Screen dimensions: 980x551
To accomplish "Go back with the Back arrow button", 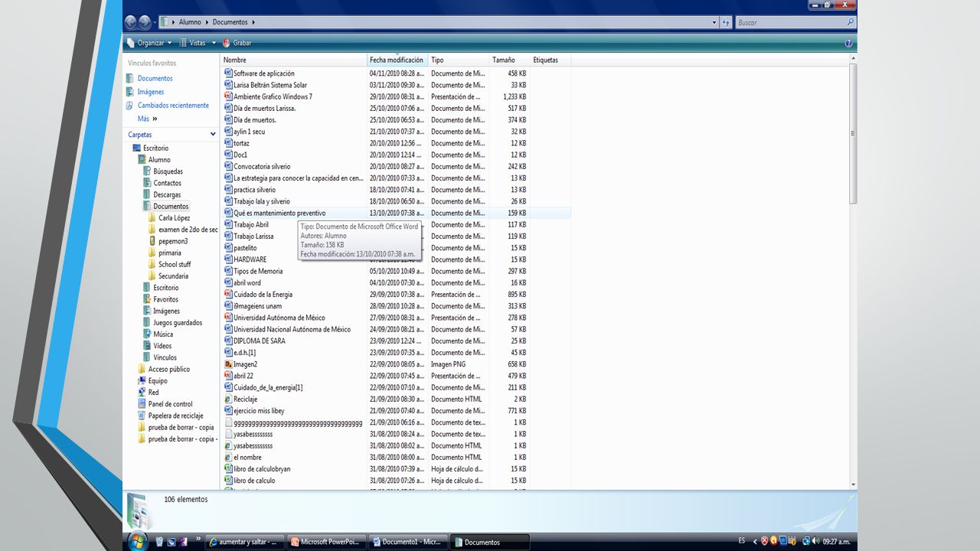I will (130, 22).
